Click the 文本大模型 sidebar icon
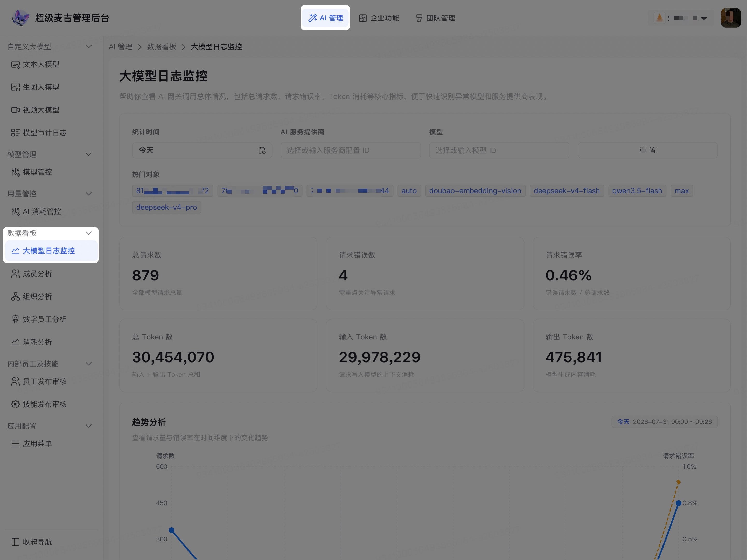 point(16,65)
